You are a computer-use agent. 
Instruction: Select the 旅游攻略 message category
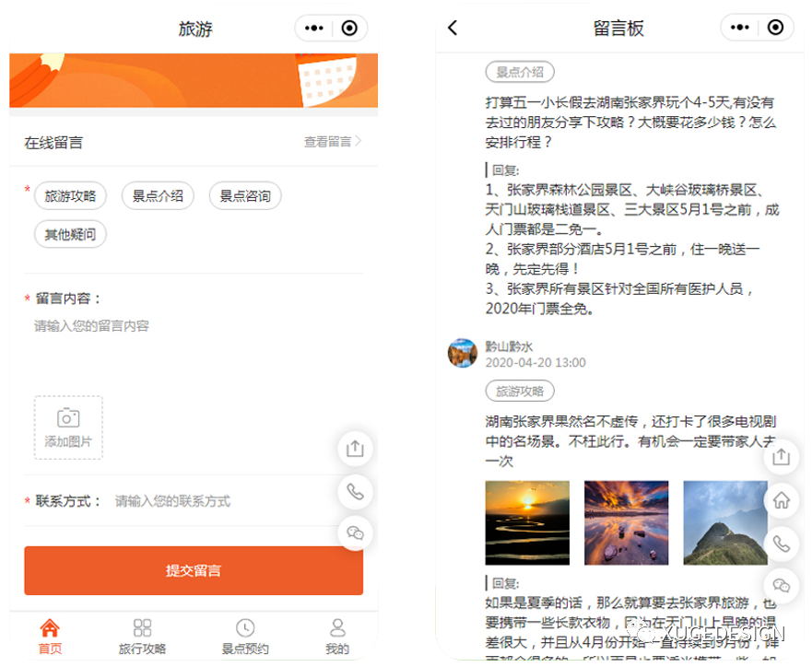[70, 196]
